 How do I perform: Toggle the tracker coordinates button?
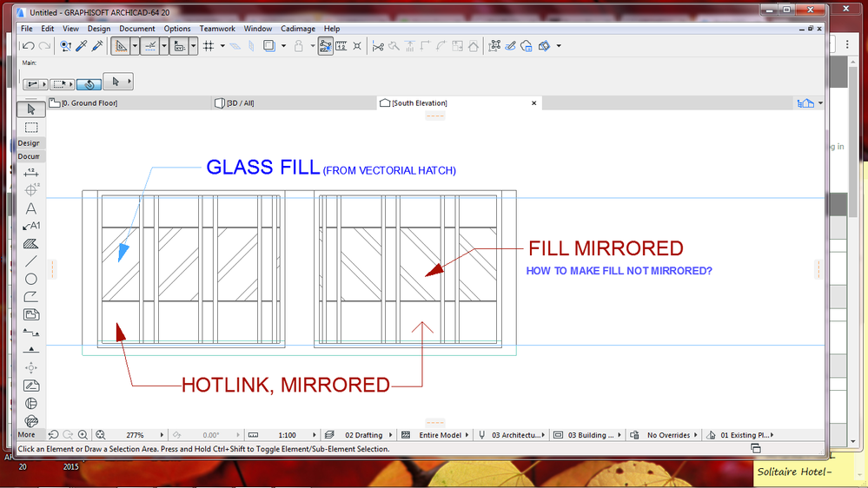pyautogui.click(x=179, y=46)
